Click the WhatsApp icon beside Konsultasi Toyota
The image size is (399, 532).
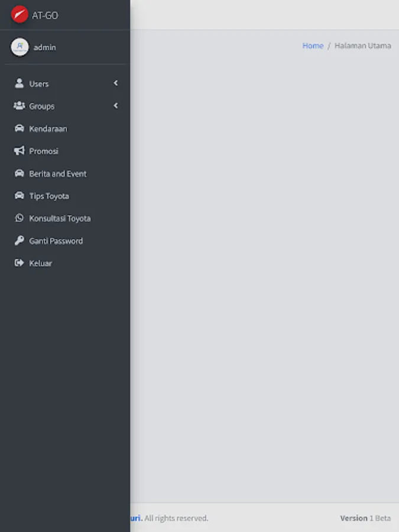click(x=20, y=218)
